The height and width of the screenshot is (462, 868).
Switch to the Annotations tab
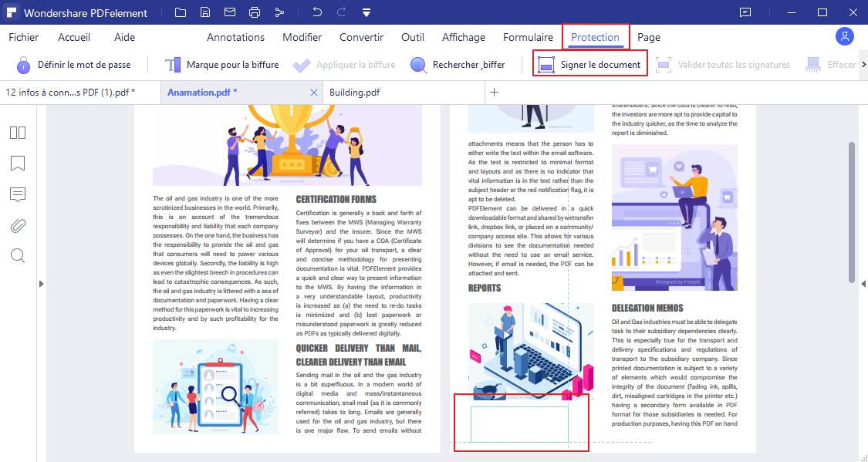pyautogui.click(x=236, y=37)
